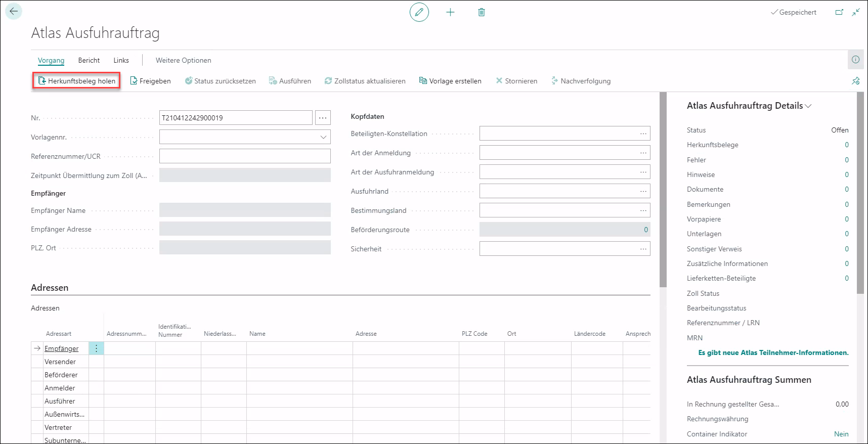Expand Atlas Ausfuhrauftrag Details chevron
Image resolution: width=868 pixels, height=444 pixels.
pos(808,106)
